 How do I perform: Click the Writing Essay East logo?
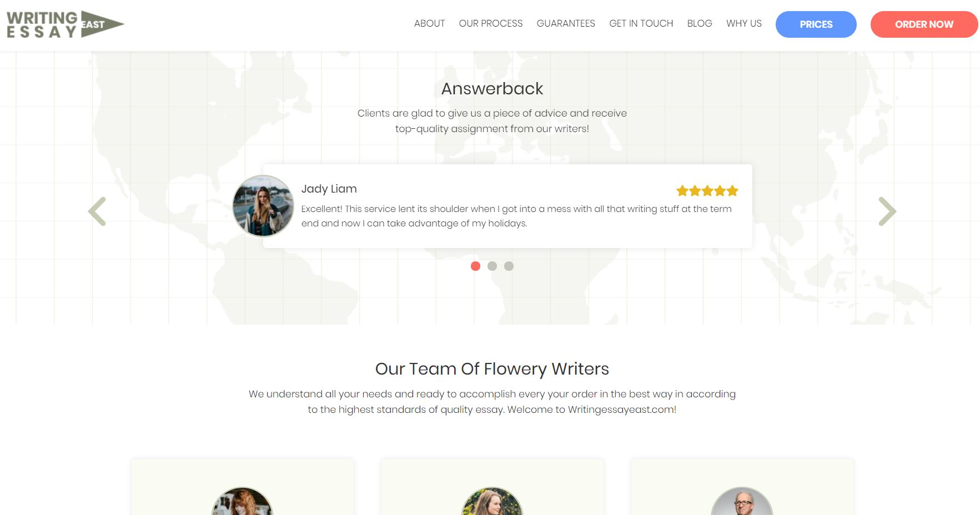pos(66,24)
